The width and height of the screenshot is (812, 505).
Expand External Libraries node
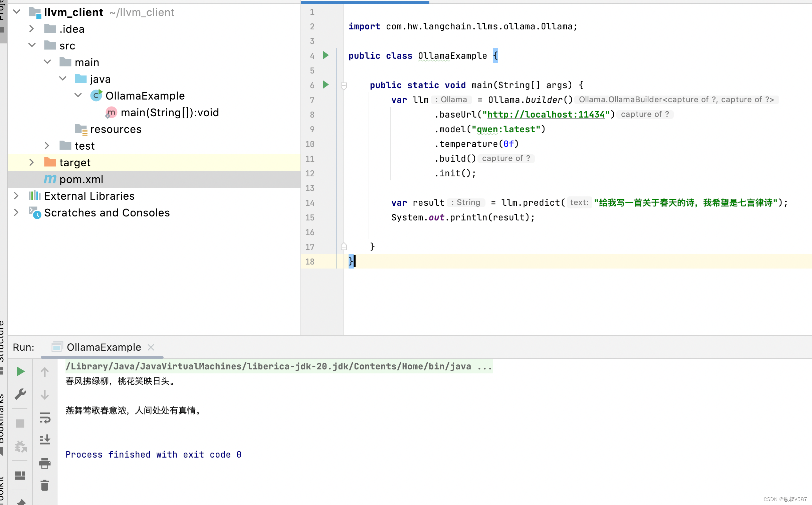click(16, 196)
